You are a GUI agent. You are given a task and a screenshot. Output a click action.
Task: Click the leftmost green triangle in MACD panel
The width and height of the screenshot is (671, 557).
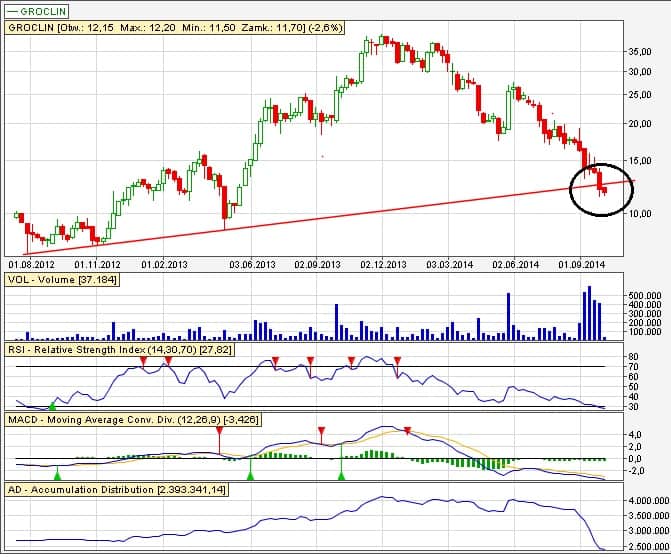pyautogui.click(x=57, y=475)
